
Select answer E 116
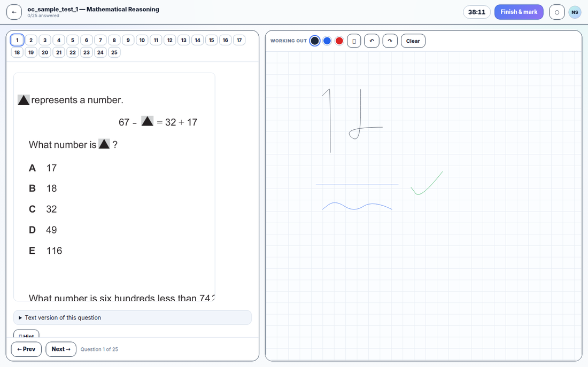pyautogui.click(x=45, y=251)
